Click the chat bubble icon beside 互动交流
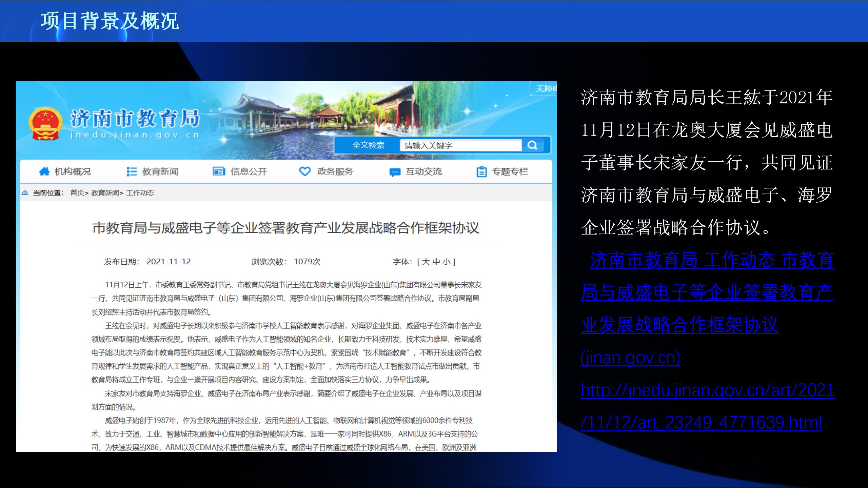The height and width of the screenshot is (488, 868). click(x=395, y=172)
